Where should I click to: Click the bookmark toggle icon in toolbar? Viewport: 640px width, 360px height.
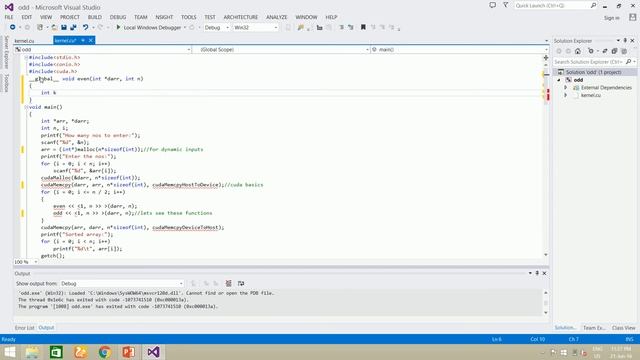click(363, 27)
